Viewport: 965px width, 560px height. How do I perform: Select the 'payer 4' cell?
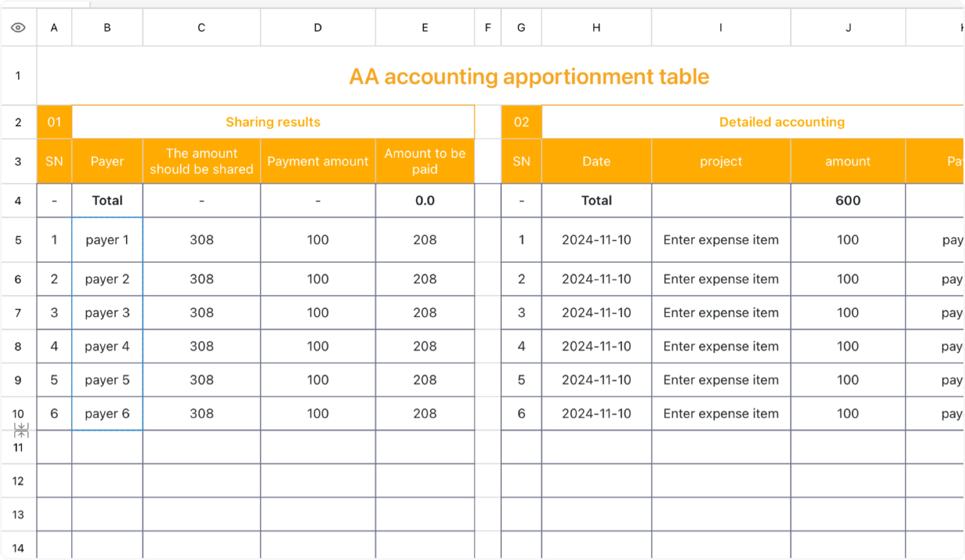coord(107,346)
